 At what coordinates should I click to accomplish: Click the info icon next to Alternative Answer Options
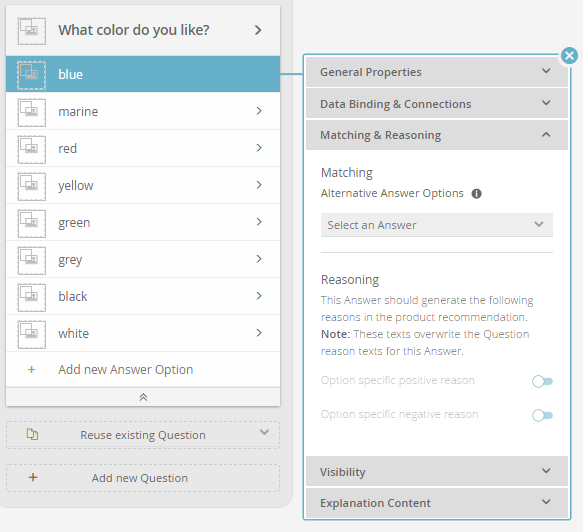pos(476,194)
